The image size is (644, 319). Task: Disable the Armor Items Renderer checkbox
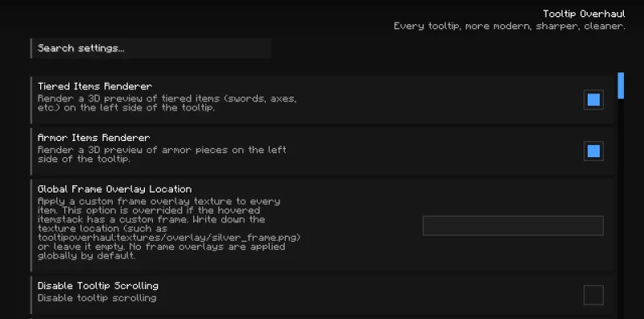[593, 151]
